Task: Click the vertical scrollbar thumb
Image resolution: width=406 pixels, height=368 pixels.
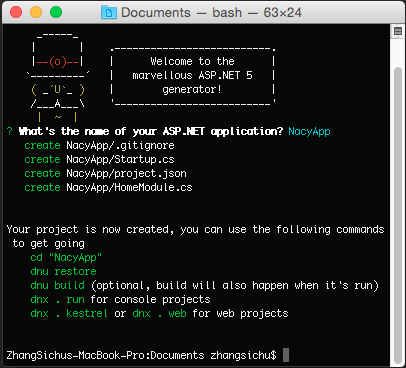Action: pos(398,216)
